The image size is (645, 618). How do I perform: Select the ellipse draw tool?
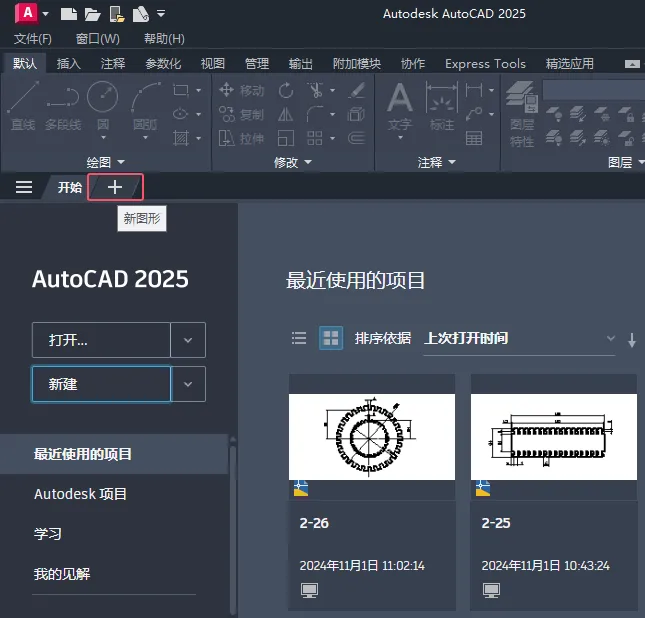coord(181,114)
